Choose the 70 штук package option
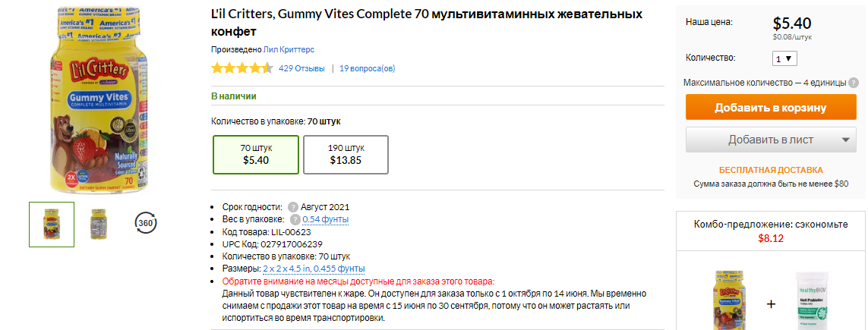Viewport: 868px width, 330px height. pos(257,155)
